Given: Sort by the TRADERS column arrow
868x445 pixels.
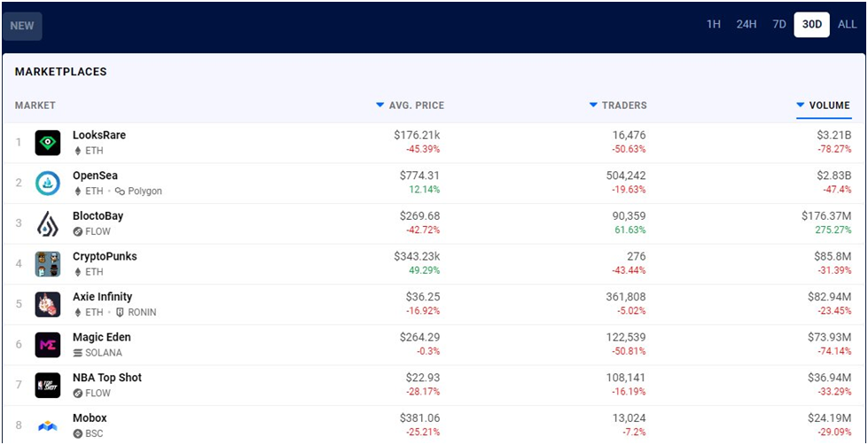Looking at the screenshot, I should click(593, 105).
